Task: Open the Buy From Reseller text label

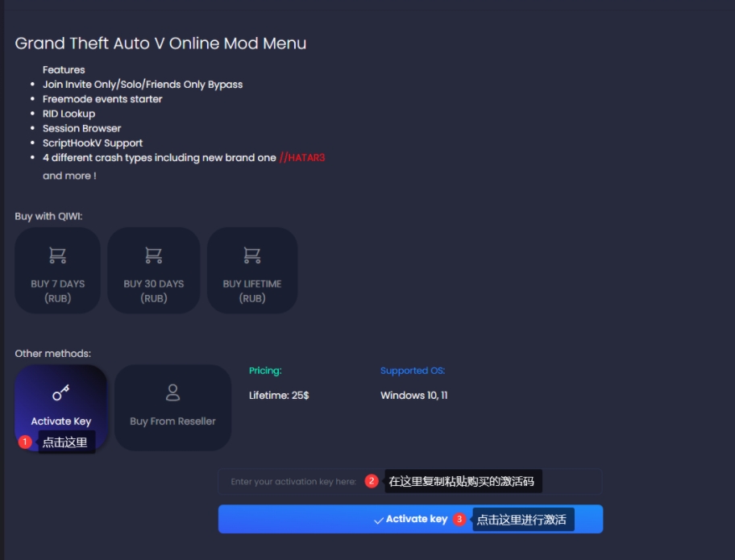Action: tap(173, 421)
